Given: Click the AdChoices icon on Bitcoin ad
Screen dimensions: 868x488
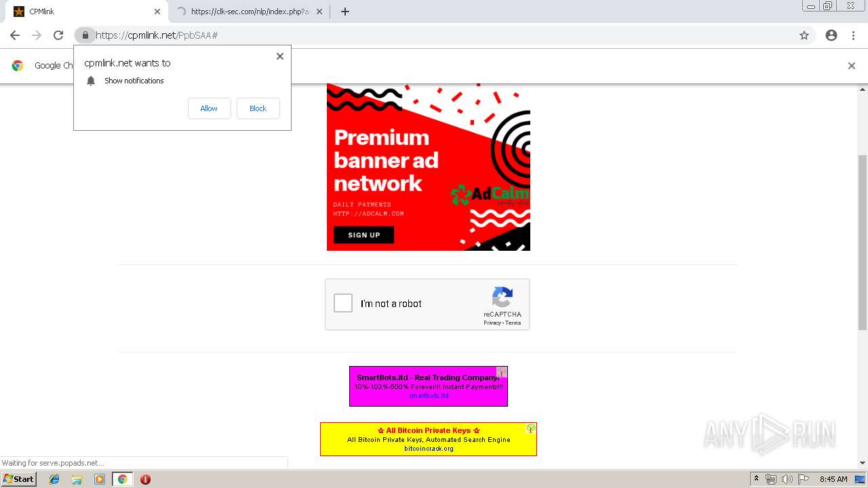Looking at the screenshot, I should pyautogui.click(x=531, y=428).
